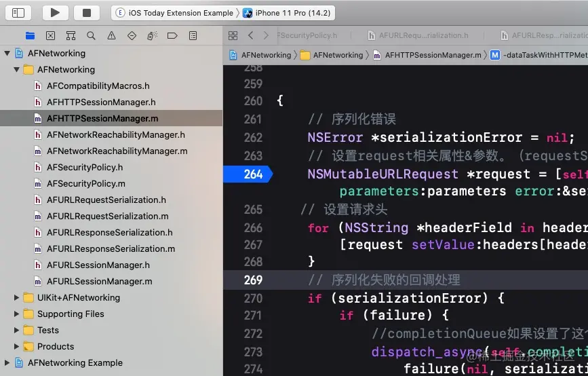Click AFNetworking folder in jump bar
Screen dimensions: 588x376
click(x=332, y=55)
